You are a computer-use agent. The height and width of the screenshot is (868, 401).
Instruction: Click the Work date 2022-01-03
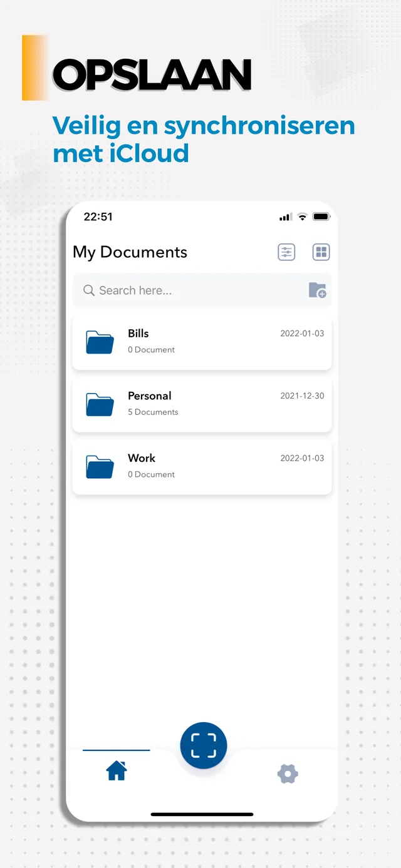[x=302, y=458]
